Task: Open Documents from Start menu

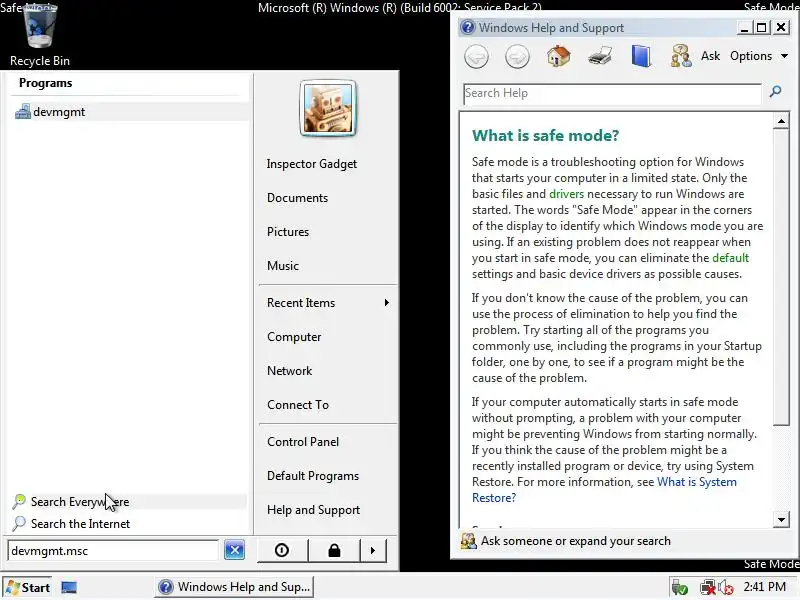Action: (297, 198)
